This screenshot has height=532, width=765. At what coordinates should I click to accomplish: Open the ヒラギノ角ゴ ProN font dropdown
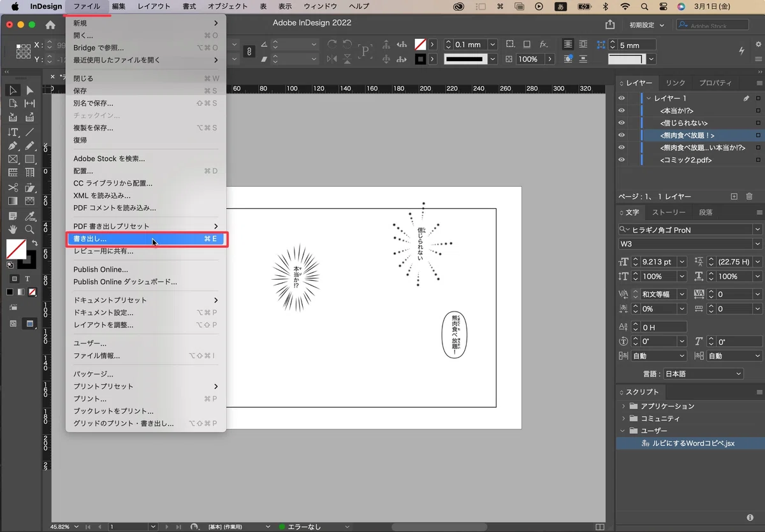757,230
